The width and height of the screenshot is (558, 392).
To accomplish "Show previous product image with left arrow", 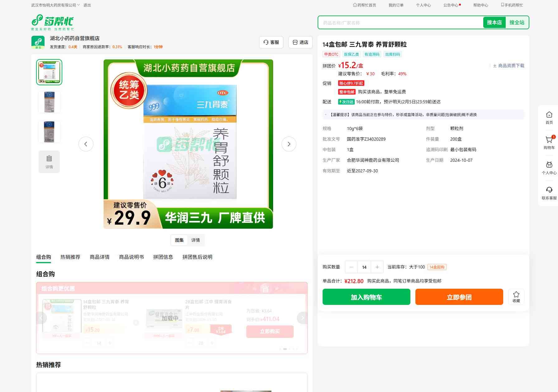I will (x=86, y=144).
